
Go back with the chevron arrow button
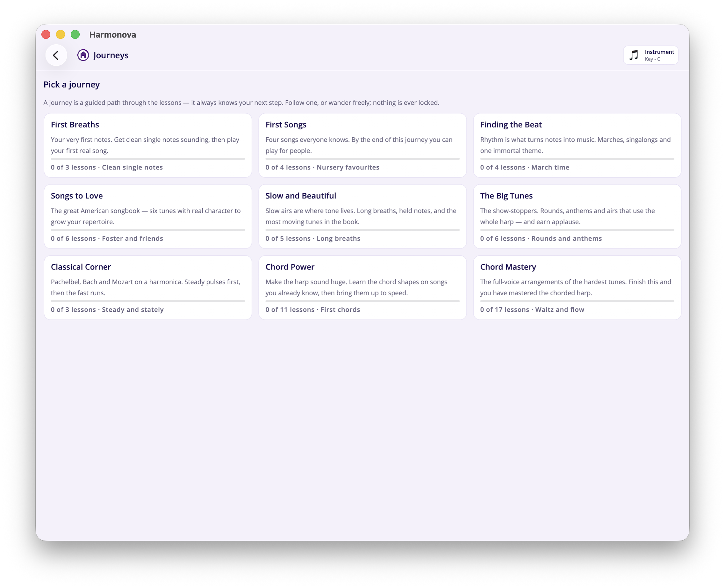[56, 55]
